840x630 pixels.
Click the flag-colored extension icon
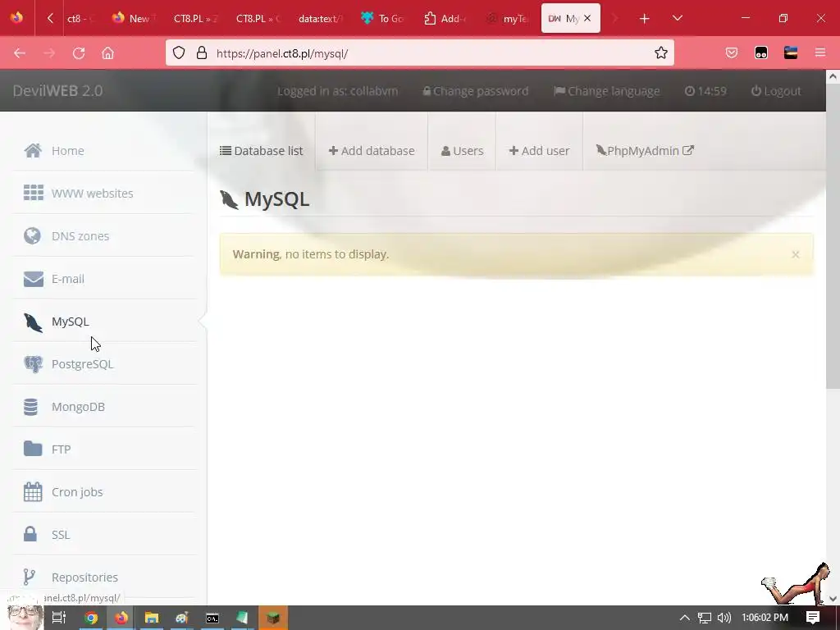791,53
